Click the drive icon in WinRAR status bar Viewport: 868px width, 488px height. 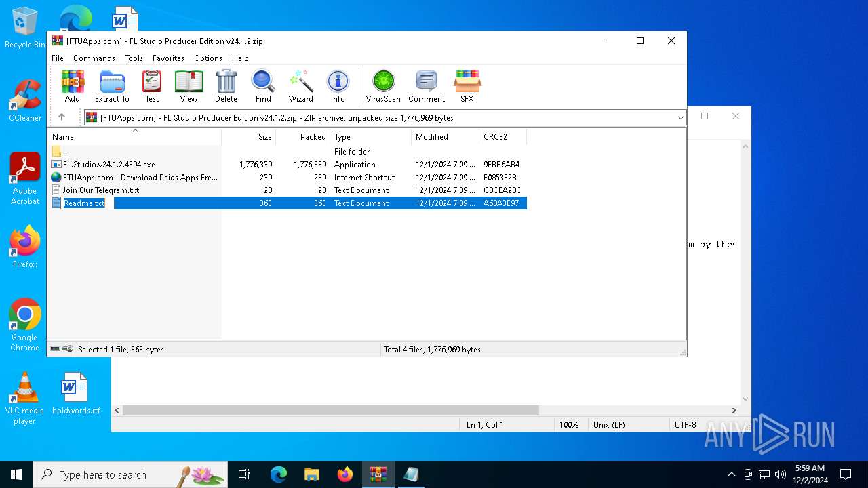click(x=55, y=349)
